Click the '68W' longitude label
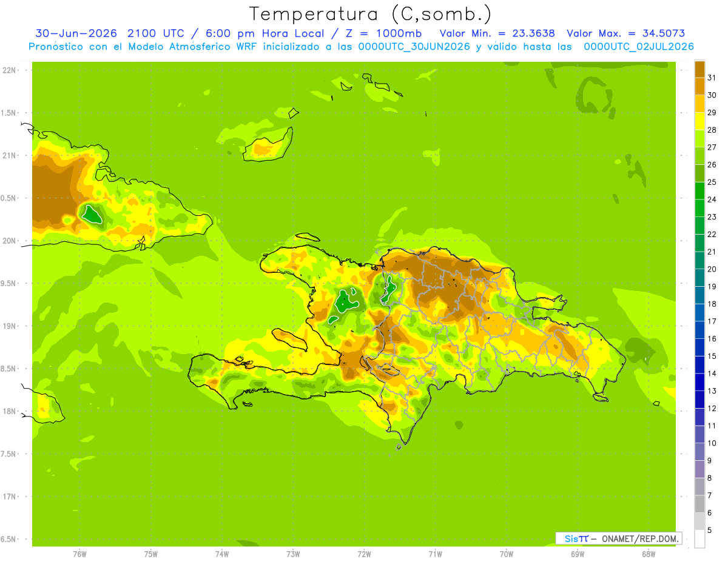The width and height of the screenshot is (728, 562). pos(649,554)
